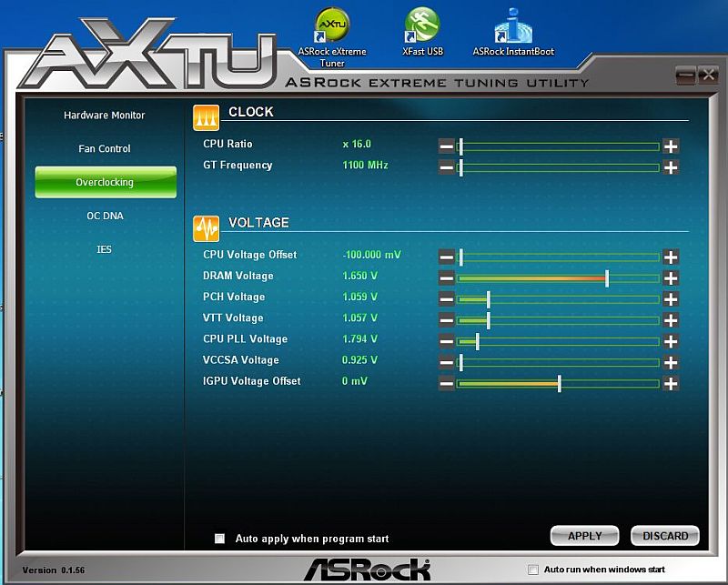Click the CPU Voltage Offset slider
The image size is (728, 585).
pos(558,257)
